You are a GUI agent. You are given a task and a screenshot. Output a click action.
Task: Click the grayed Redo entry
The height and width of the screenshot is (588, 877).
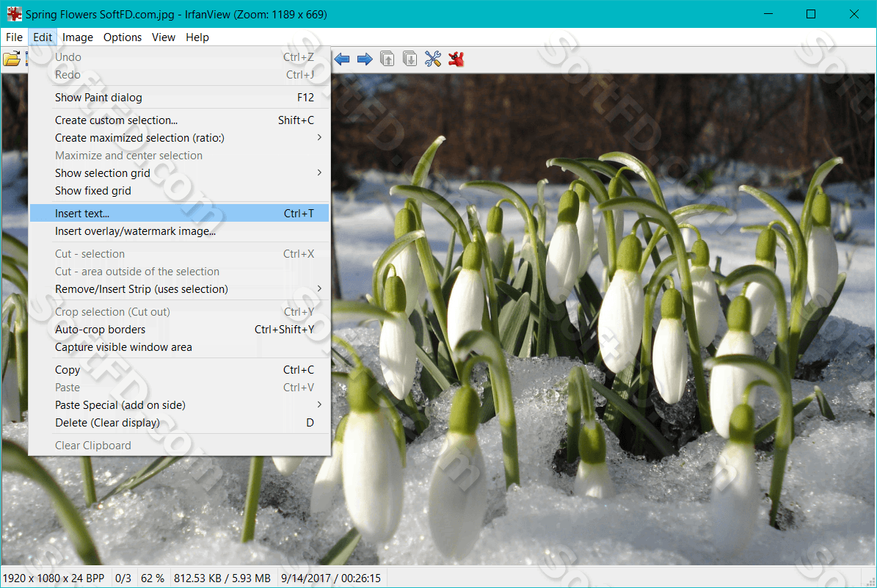tap(180, 74)
